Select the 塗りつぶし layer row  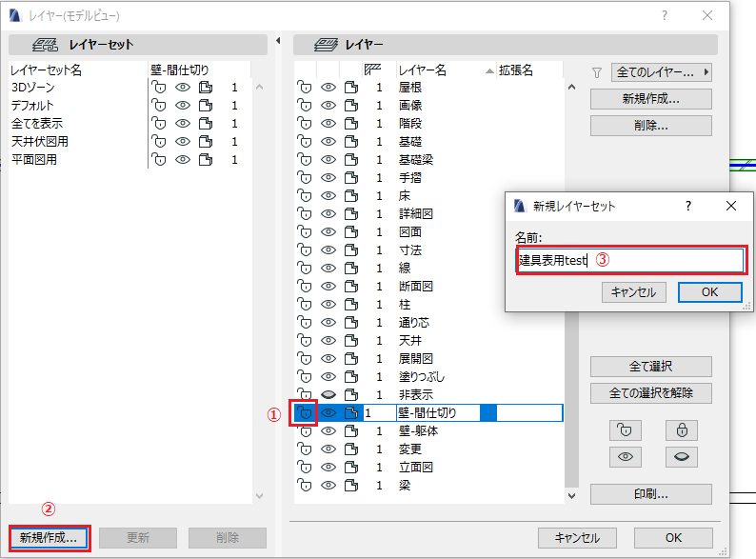point(428,377)
